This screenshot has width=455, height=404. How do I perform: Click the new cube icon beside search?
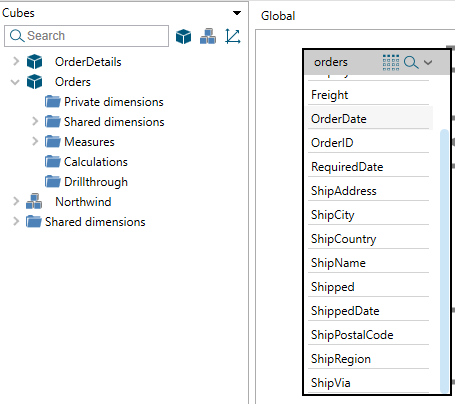[183, 36]
